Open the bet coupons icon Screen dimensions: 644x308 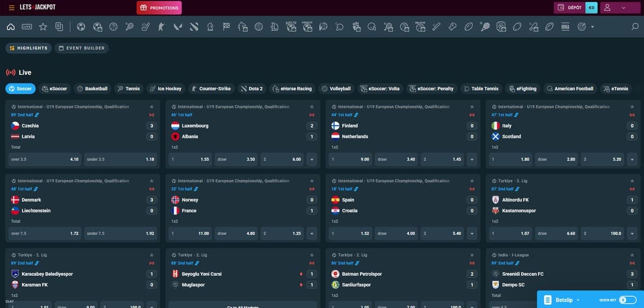click(59, 26)
